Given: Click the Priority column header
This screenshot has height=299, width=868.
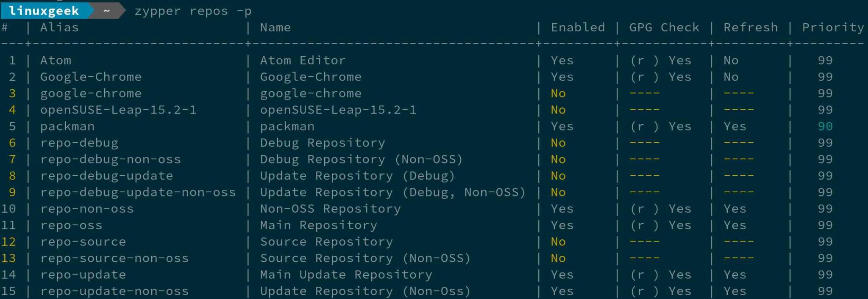Looking at the screenshot, I should coord(832,28).
